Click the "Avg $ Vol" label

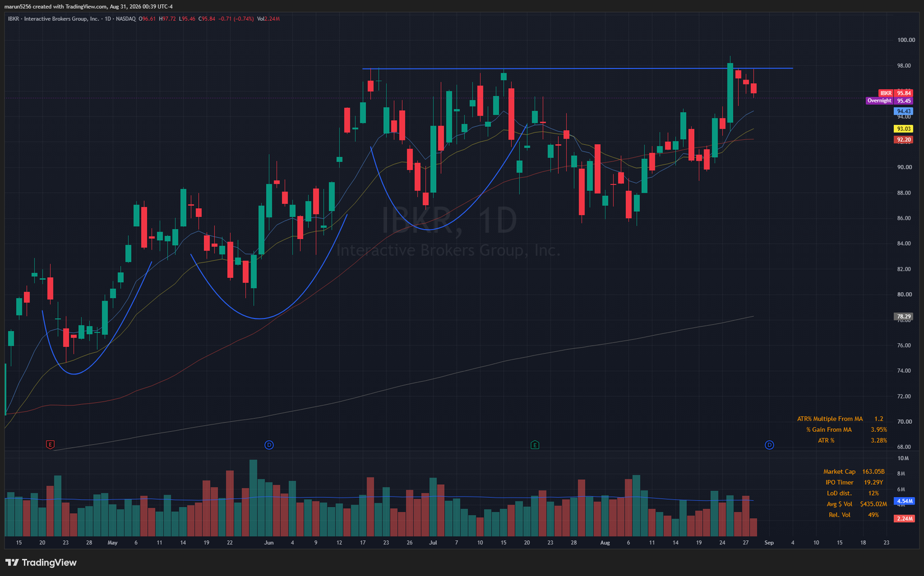(840, 504)
